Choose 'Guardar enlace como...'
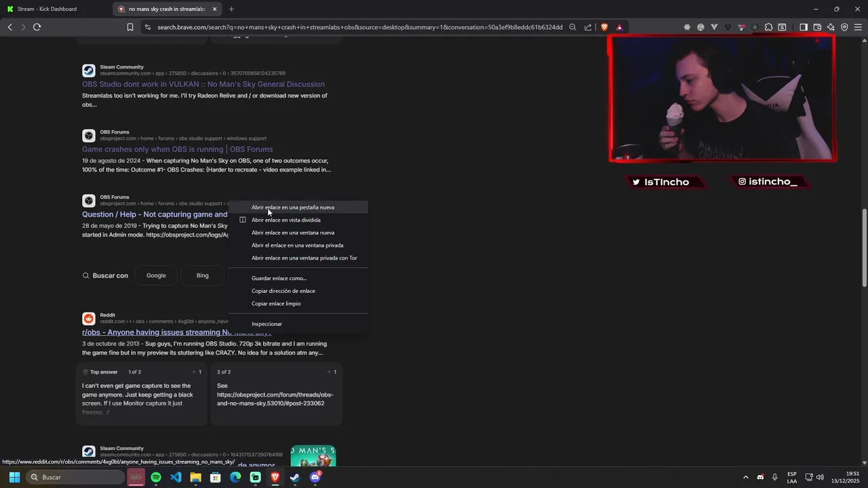868x488 pixels. [x=298, y=278]
